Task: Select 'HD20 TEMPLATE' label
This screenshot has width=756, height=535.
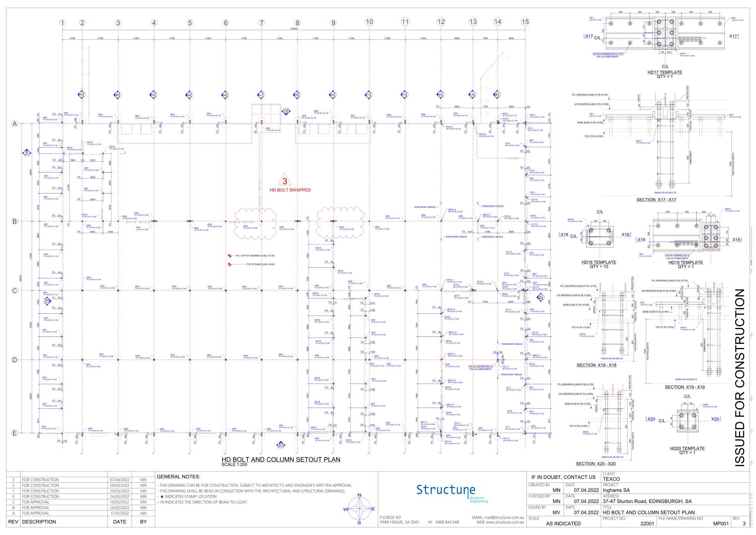Action: click(687, 448)
